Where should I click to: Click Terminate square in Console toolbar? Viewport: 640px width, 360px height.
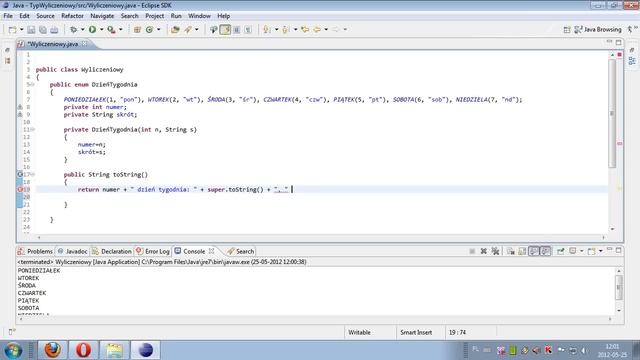(x=472, y=251)
